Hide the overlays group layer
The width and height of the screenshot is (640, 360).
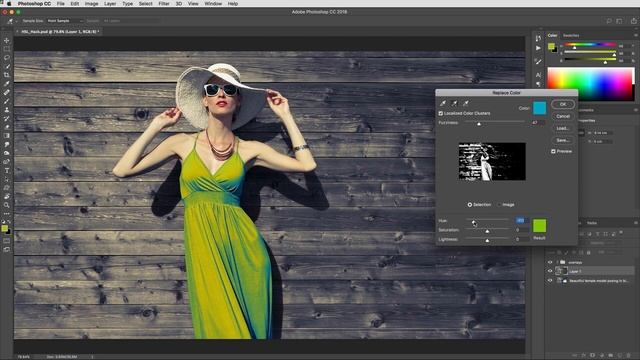tap(550, 262)
